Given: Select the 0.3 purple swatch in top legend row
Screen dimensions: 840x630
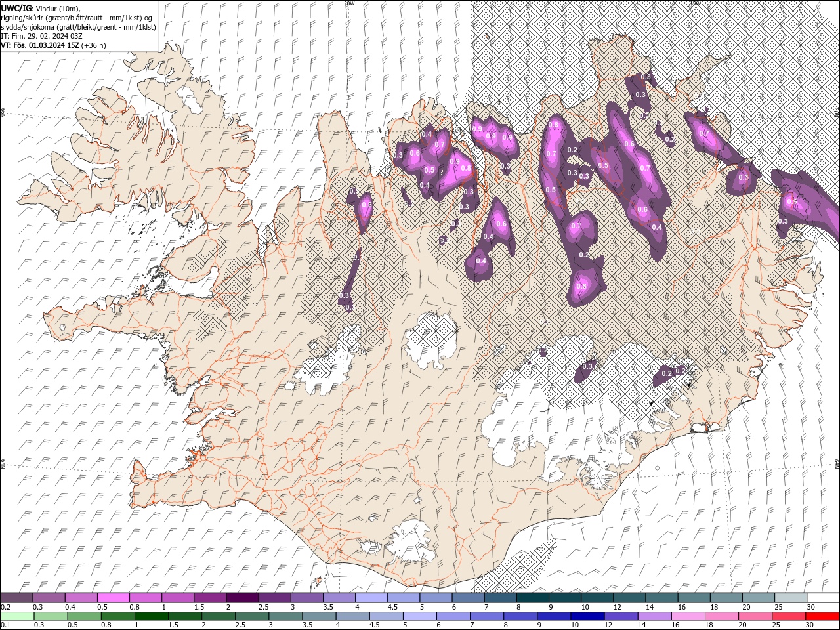Looking at the screenshot, I should [49, 598].
